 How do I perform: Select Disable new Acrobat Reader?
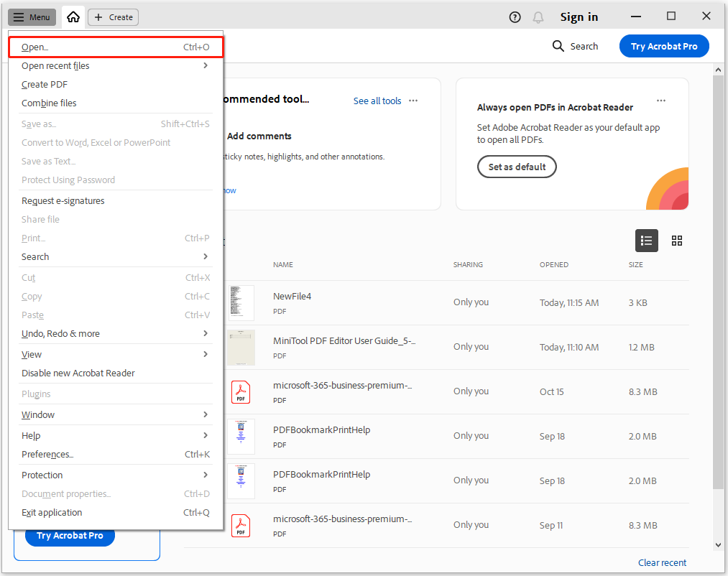pos(116,373)
